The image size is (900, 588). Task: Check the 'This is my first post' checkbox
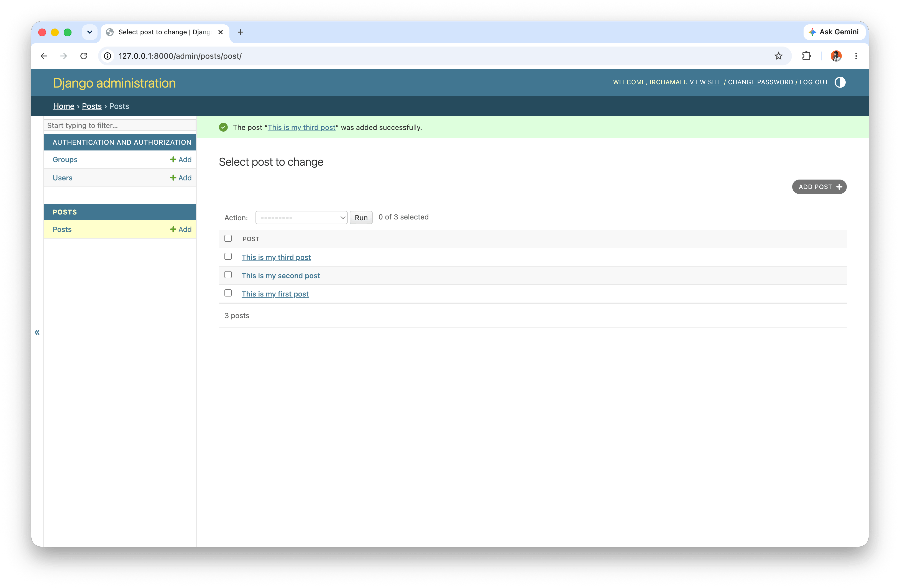click(228, 293)
